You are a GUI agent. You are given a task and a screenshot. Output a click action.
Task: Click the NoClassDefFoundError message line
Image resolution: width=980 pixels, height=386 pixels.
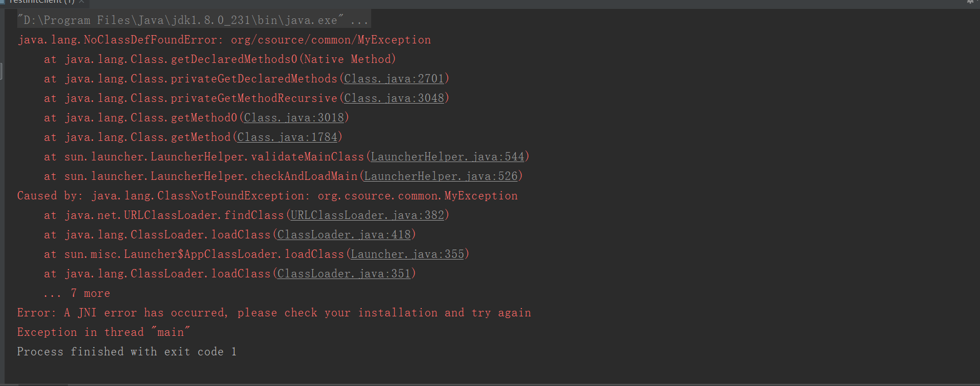tap(224, 40)
